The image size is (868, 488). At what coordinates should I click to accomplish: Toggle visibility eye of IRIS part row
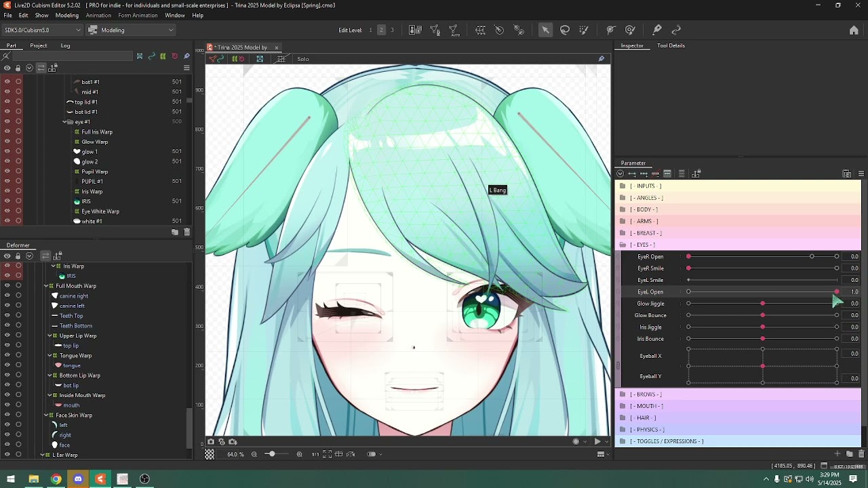tap(7, 201)
